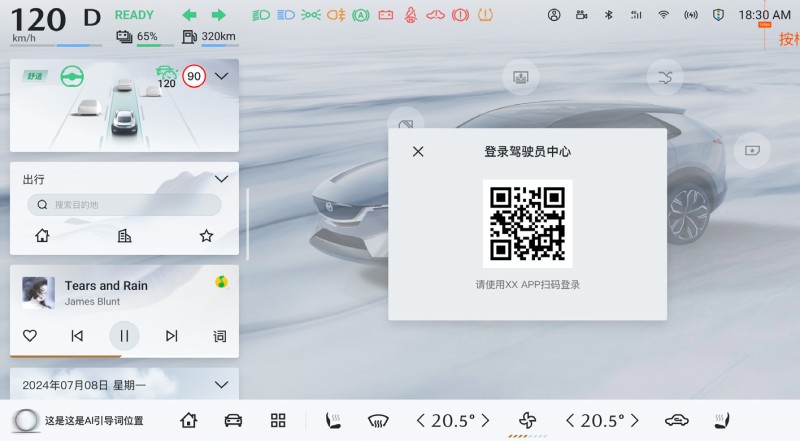Open the shortcut bubble right of car
The width and height of the screenshot is (800, 441).
752,151
